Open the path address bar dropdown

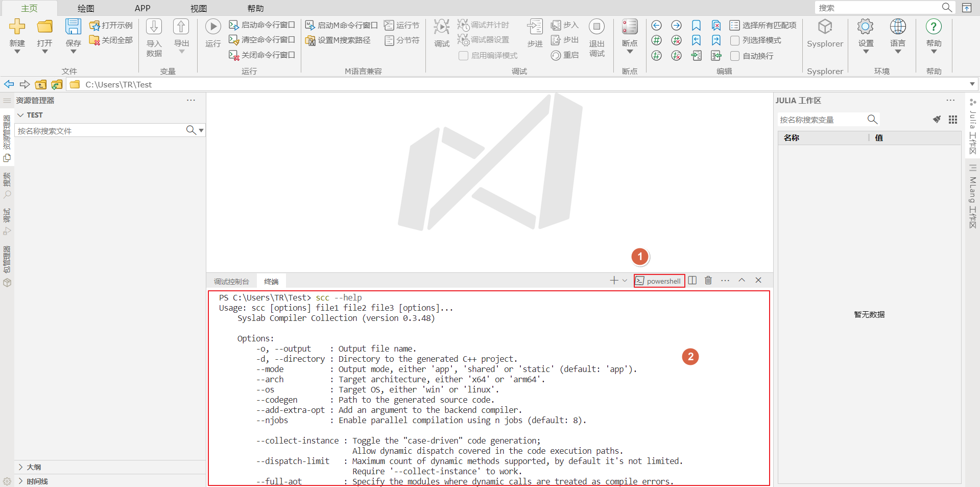[972, 84]
